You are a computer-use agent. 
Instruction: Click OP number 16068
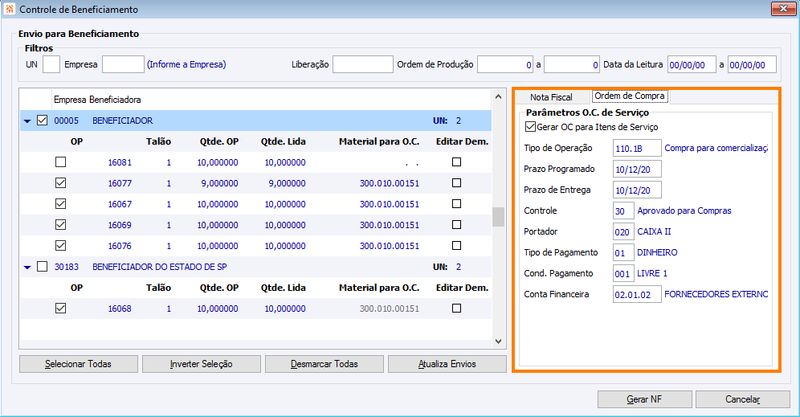click(x=119, y=309)
